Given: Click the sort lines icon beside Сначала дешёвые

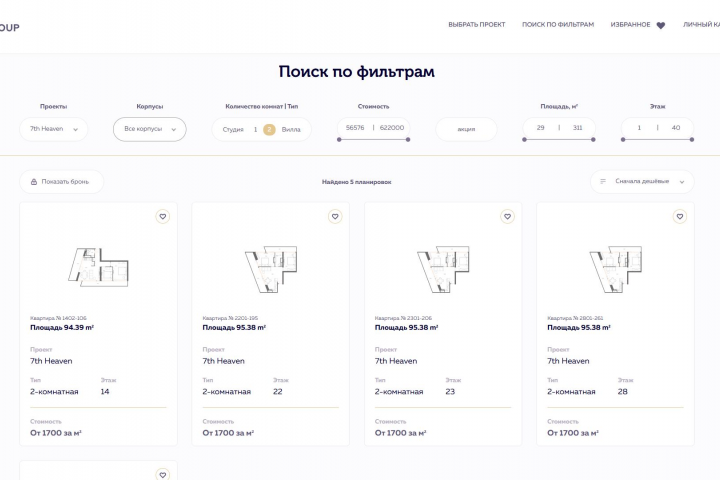Looking at the screenshot, I should [x=603, y=181].
